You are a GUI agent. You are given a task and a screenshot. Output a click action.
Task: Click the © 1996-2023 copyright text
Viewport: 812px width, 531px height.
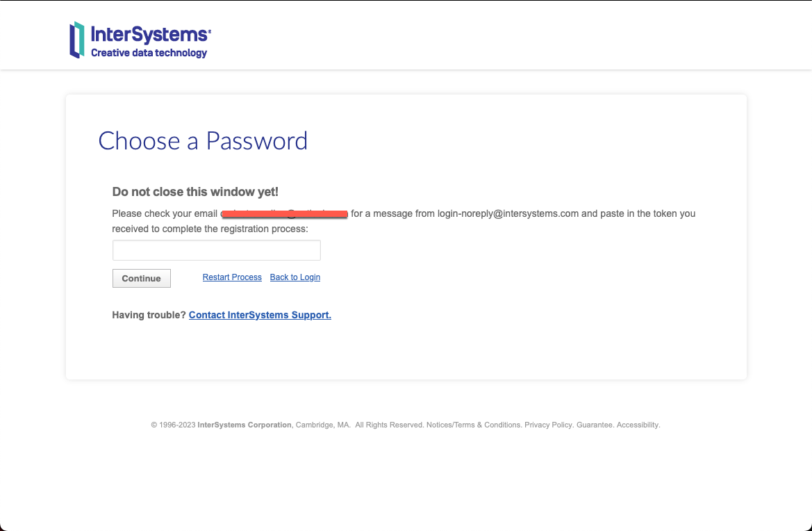(173, 425)
